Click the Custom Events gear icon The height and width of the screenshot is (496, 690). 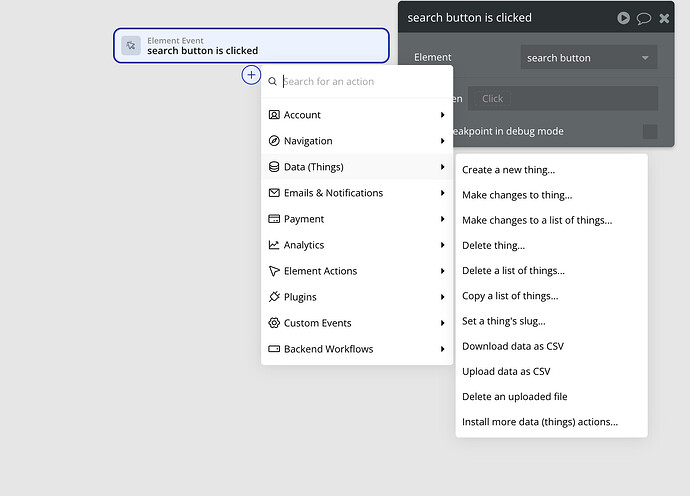274,323
